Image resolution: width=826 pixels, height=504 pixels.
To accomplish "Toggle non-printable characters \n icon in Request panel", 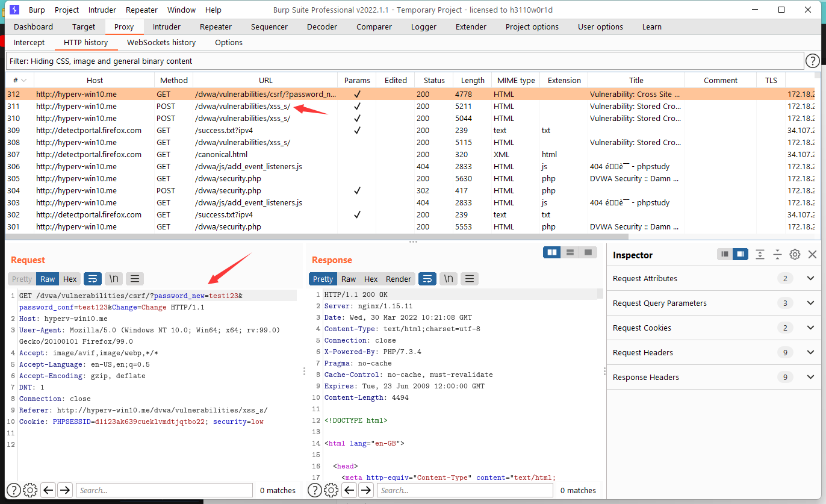I will coord(114,279).
